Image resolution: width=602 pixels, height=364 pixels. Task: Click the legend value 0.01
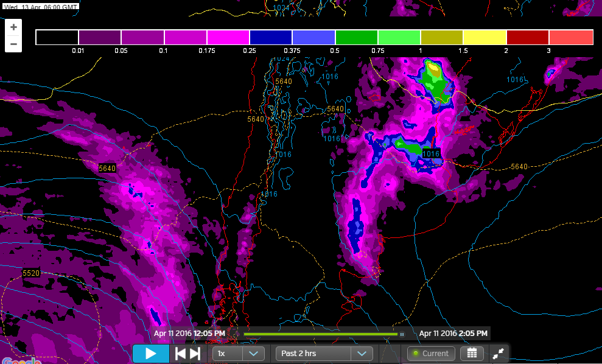pos(78,51)
